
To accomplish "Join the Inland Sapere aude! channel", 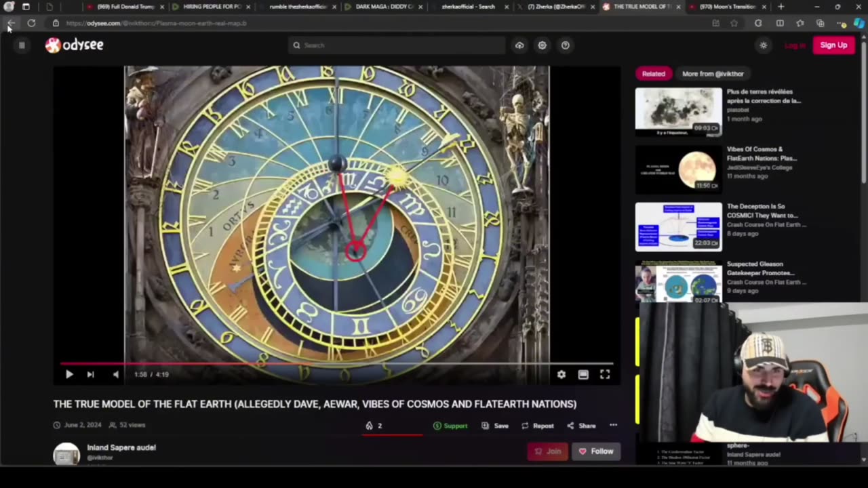I will [548, 451].
